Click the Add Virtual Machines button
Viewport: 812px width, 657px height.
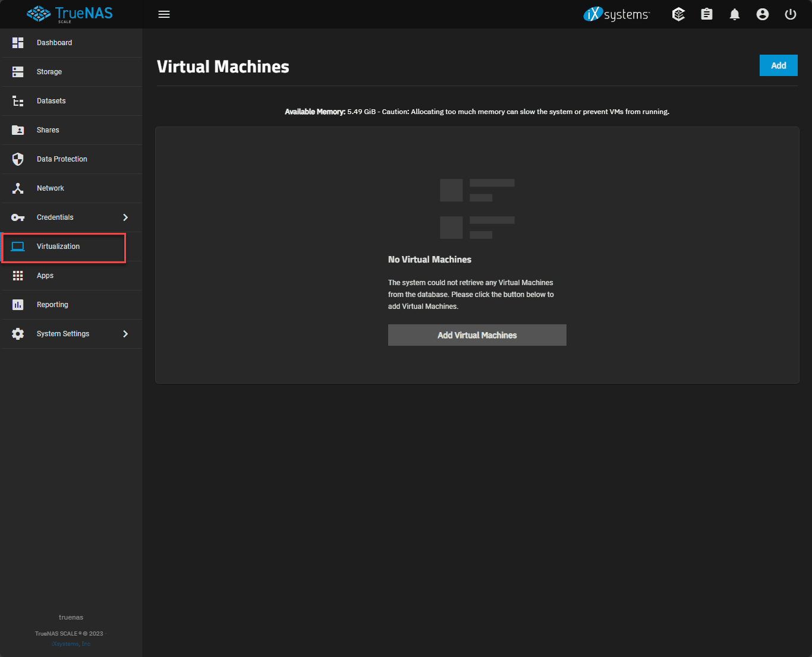pos(477,335)
